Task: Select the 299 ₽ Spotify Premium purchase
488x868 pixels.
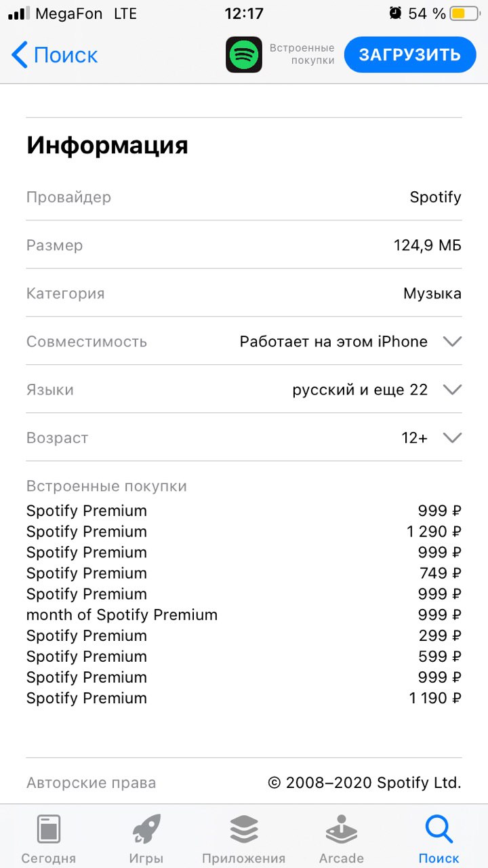Action: click(x=244, y=636)
